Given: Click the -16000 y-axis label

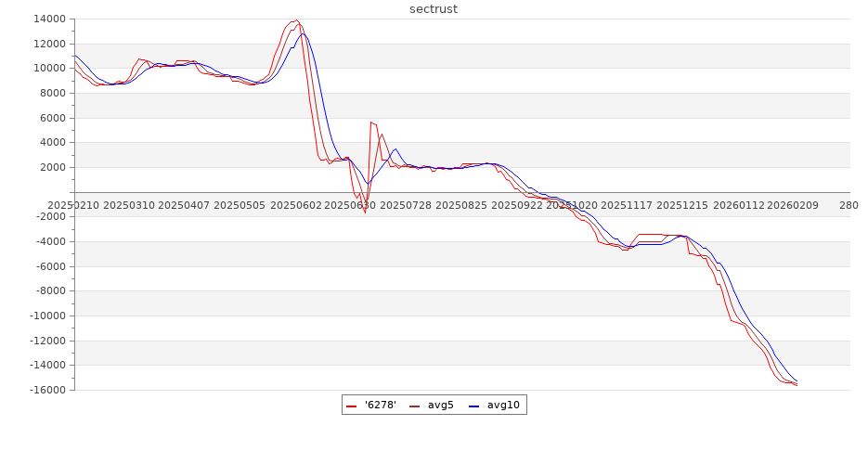Looking at the screenshot, I should (45, 391).
